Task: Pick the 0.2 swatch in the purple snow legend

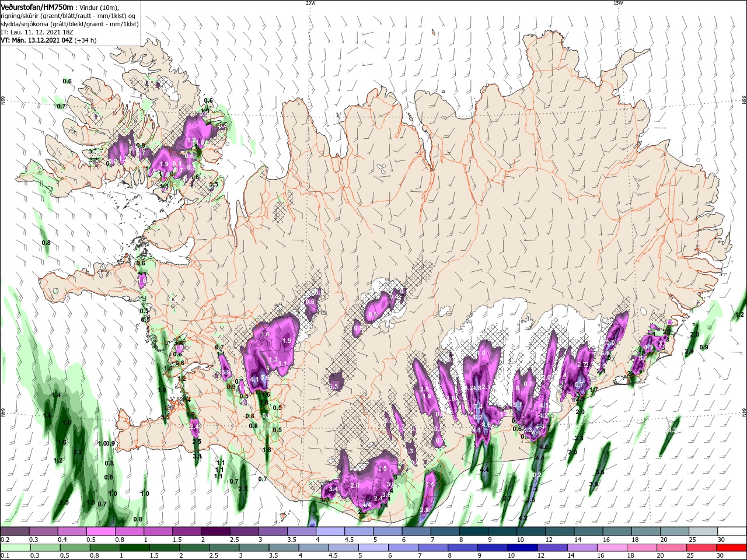Action: click(x=15, y=531)
